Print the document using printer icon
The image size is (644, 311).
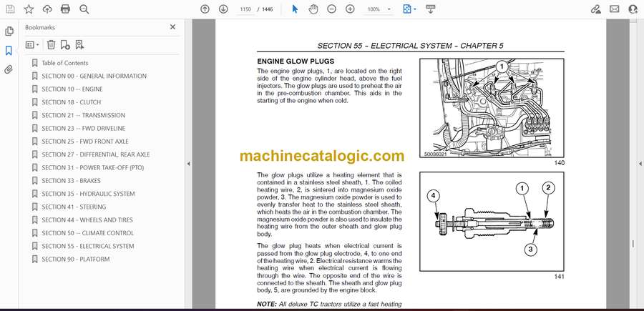point(65,9)
